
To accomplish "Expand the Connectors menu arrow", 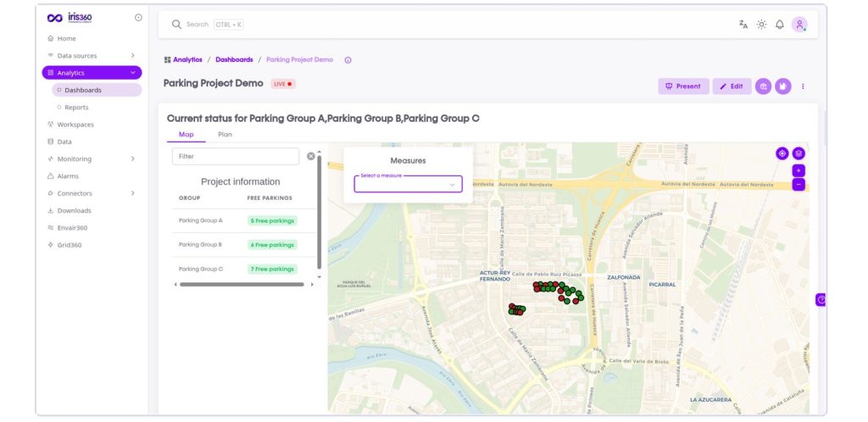I will (x=133, y=193).
